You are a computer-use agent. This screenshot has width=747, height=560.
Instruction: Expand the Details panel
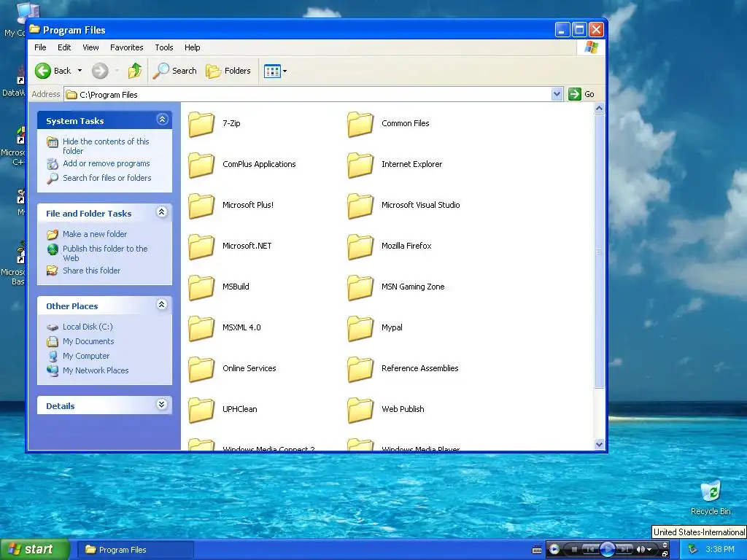coord(162,404)
